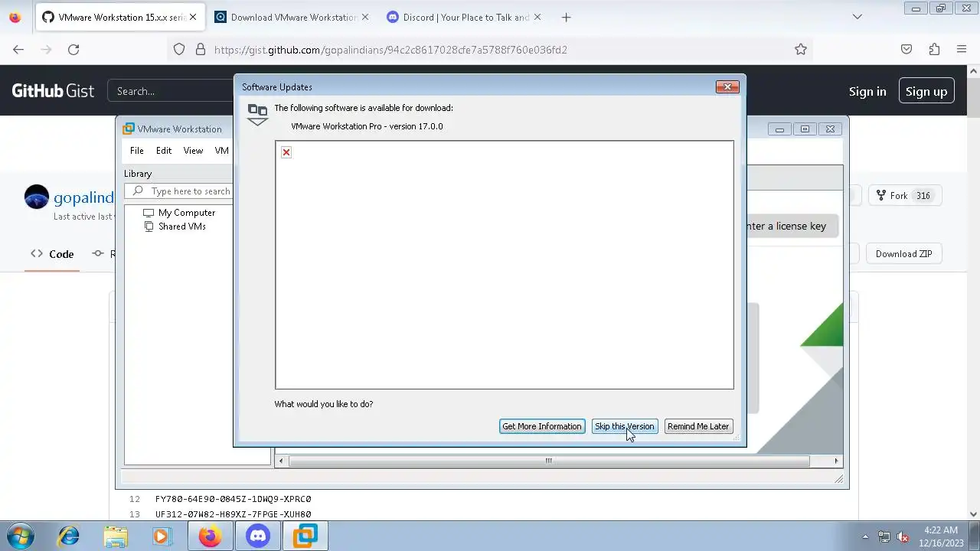Viewport: 980px width, 551px height.
Task: Click the Fork button
Action: click(x=904, y=196)
